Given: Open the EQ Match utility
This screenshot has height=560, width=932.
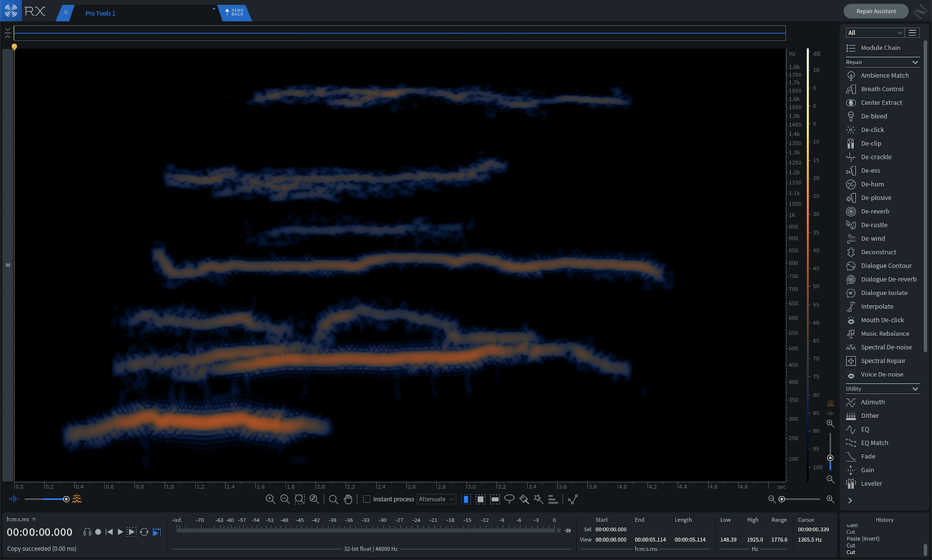Looking at the screenshot, I should tap(882, 443).
